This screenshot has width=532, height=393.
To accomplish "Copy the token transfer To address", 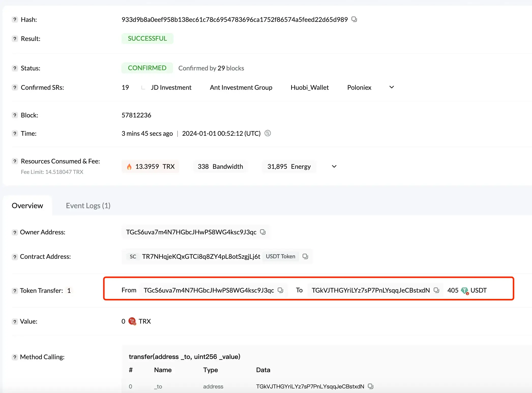I will [436, 290].
